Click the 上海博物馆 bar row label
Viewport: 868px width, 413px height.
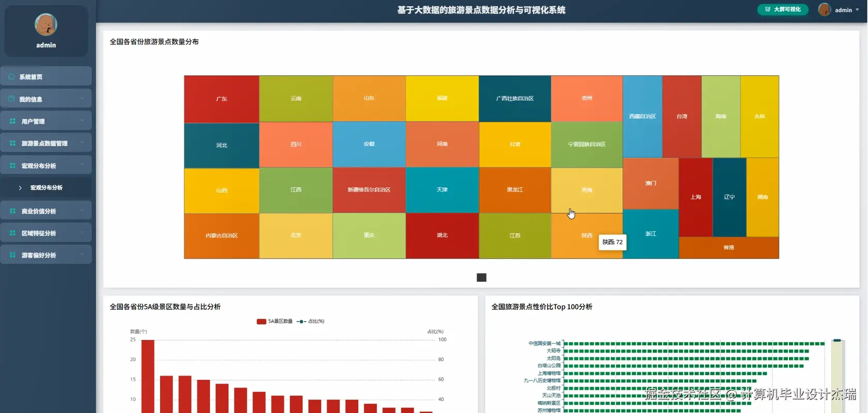pyautogui.click(x=549, y=373)
